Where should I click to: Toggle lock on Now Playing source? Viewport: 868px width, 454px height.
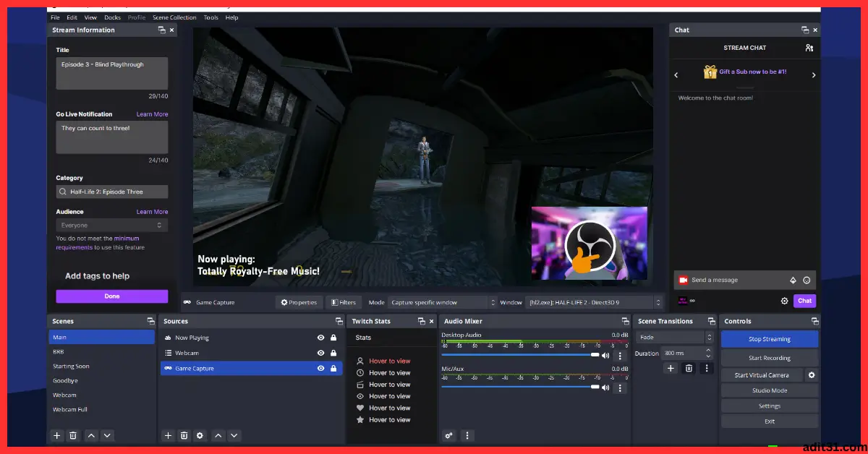[x=333, y=338]
